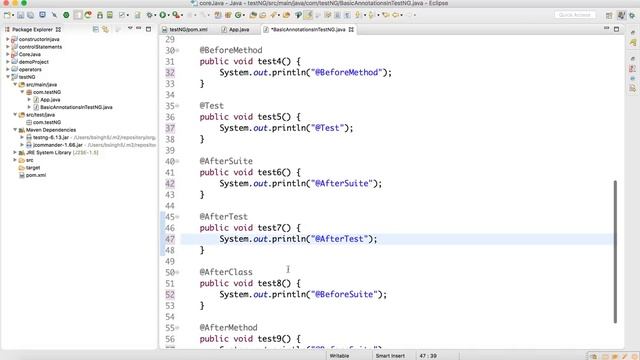
Task: Open the Debug button dropdown arrow
Action: [156, 16]
